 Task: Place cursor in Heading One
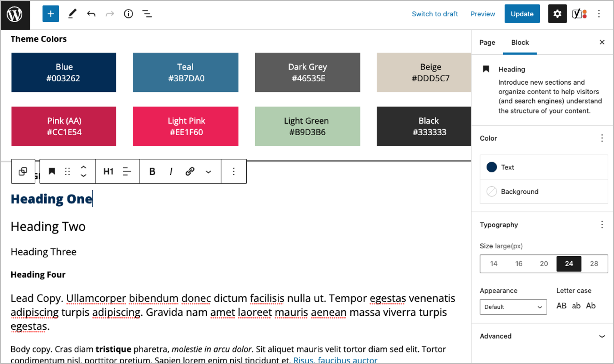51,199
